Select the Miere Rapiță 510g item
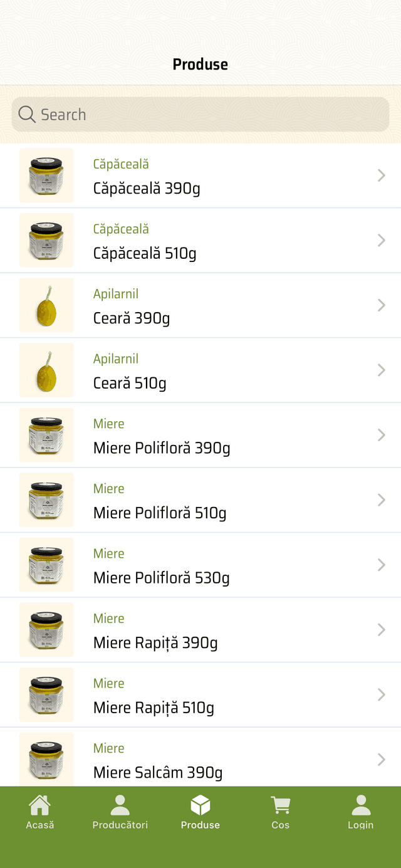This screenshot has height=868, width=401. click(154, 708)
